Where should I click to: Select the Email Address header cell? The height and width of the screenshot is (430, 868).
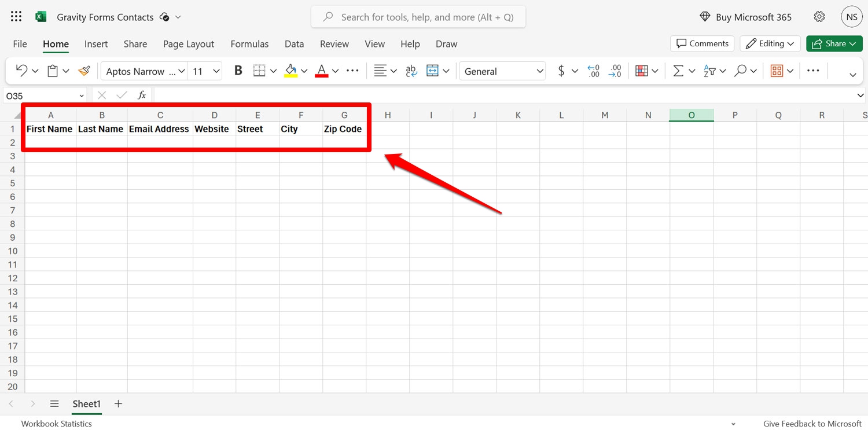click(160, 129)
